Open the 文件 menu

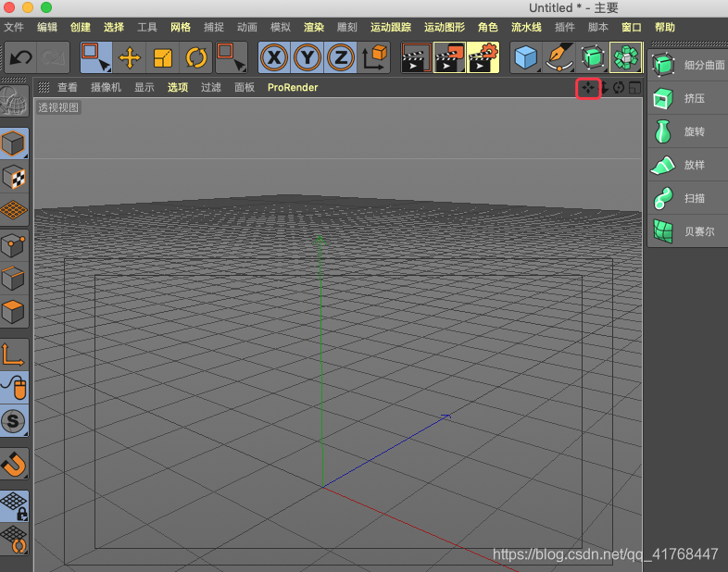click(x=14, y=28)
